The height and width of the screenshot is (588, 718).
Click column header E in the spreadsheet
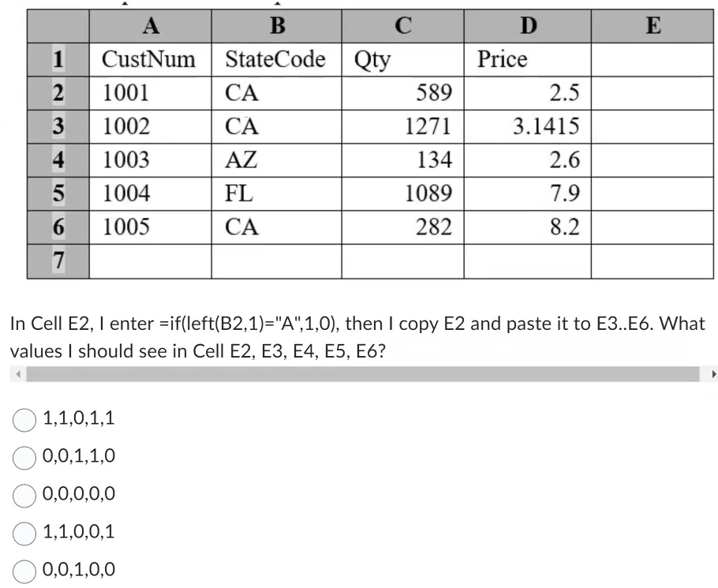(x=653, y=25)
